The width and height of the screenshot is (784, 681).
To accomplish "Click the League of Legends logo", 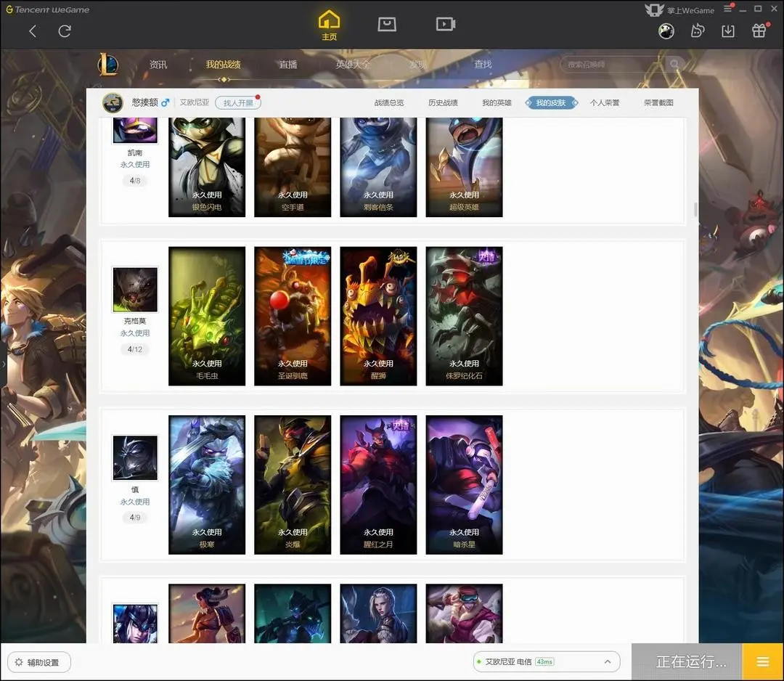I will 108,64.
